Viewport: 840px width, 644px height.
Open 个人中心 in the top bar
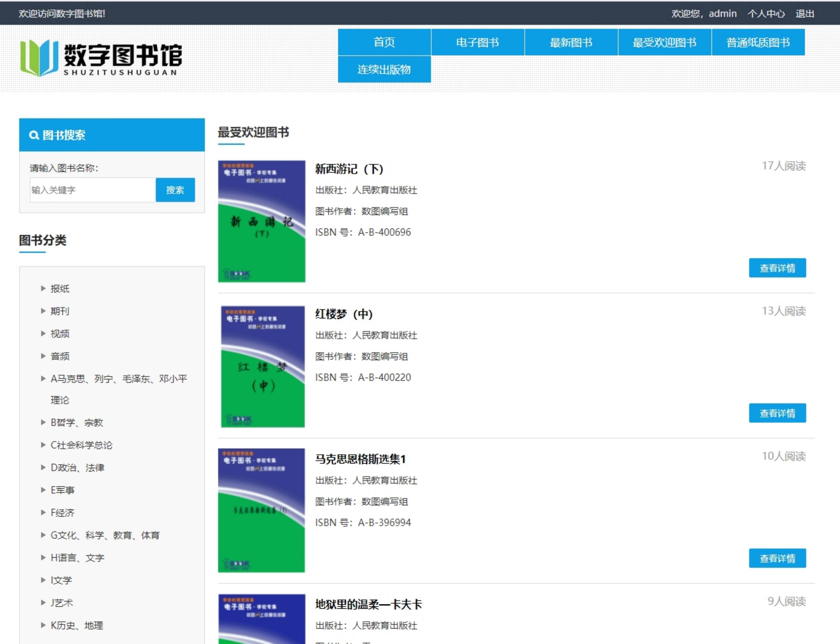click(x=766, y=14)
